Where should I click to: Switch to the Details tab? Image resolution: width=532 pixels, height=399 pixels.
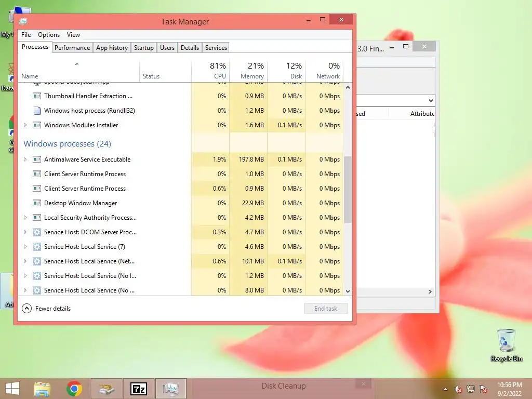coord(190,48)
